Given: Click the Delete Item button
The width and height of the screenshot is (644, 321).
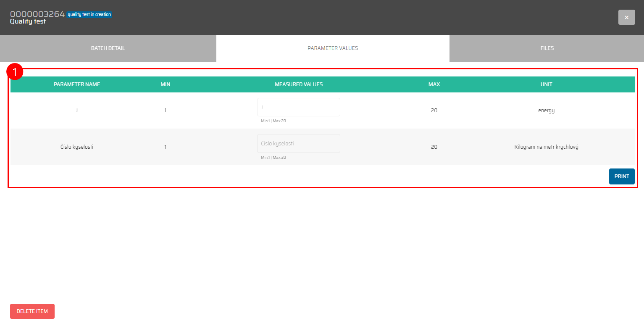Looking at the screenshot, I should coord(32,311).
